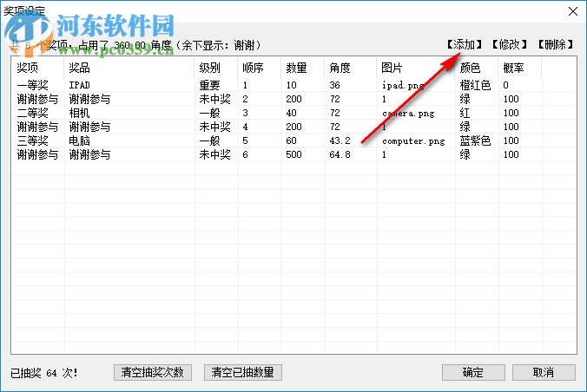Select the IPAD prize cell
The image size is (587, 392).
pos(79,85)
